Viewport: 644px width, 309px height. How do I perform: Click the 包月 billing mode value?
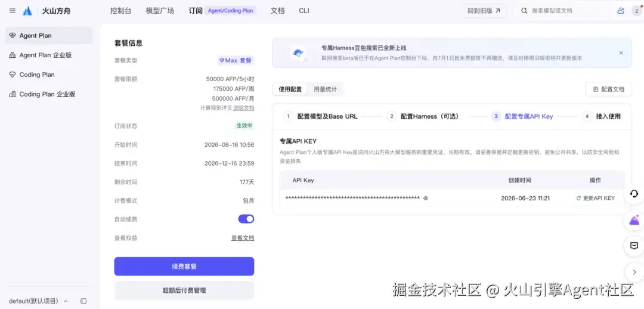point(249,201)
